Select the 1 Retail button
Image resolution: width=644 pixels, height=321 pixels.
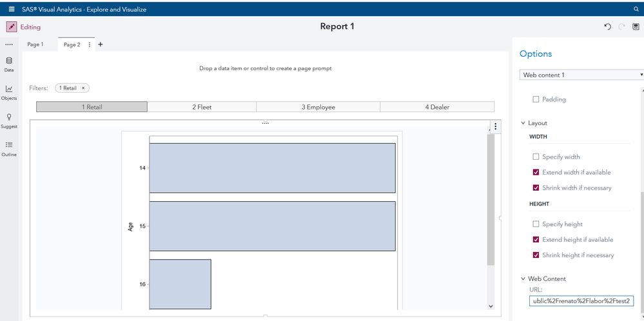92,107
